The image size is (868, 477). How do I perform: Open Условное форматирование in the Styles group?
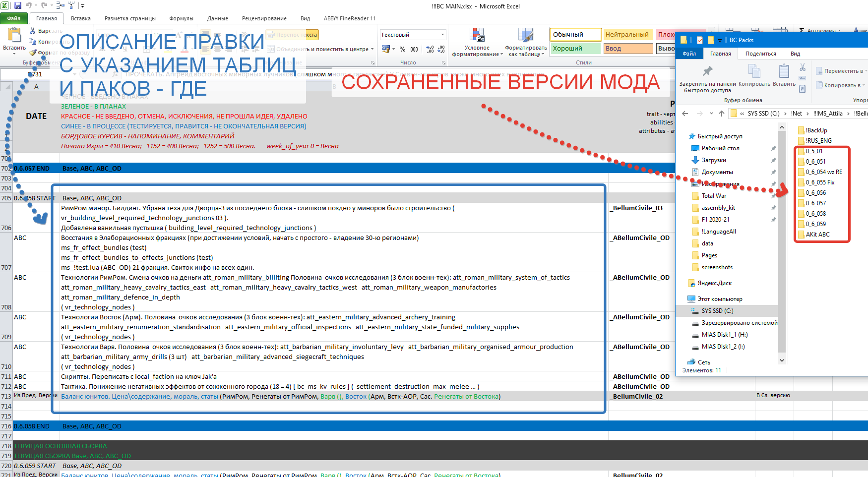477,43
